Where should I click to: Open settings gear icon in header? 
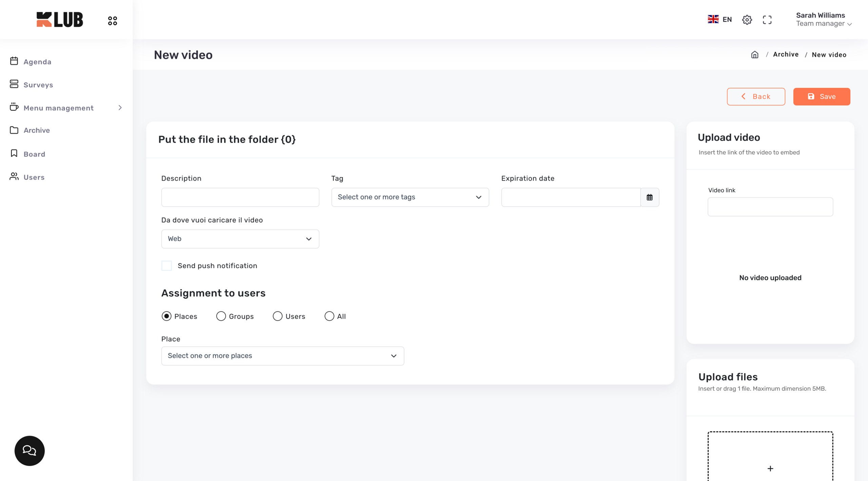coord(747,20)
